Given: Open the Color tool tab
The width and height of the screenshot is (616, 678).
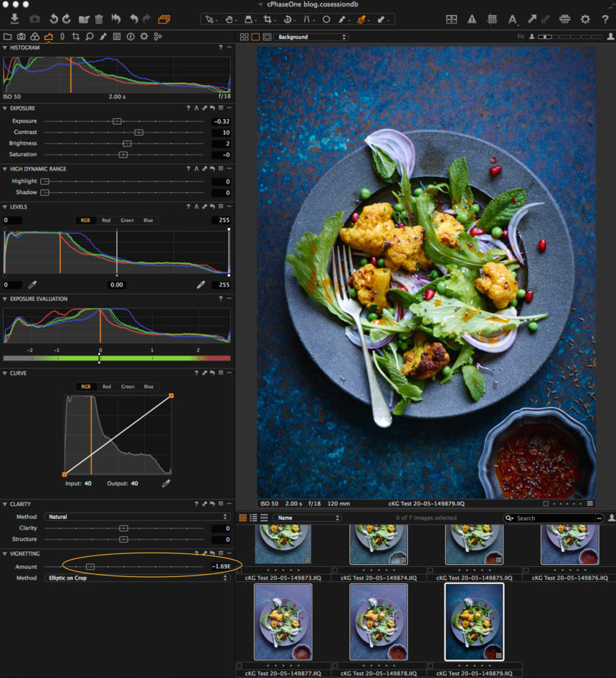Looking at the screenshot, I should 34,36.
